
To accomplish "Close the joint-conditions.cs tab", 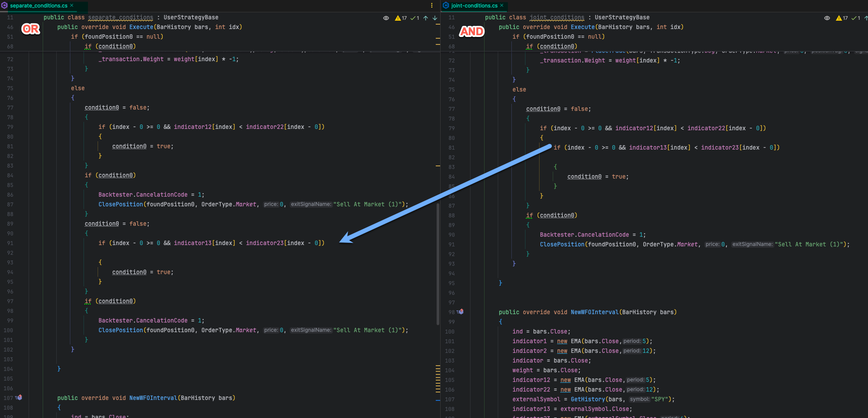I will [502, 6].
